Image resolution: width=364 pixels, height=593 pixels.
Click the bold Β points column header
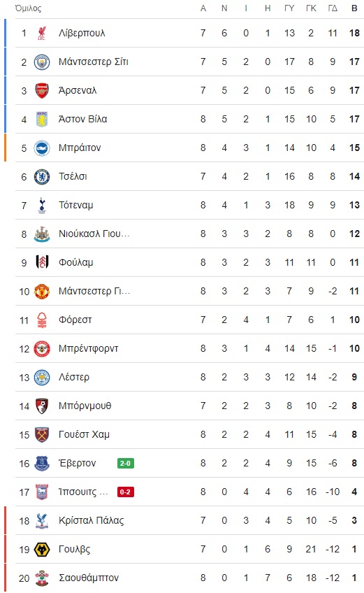click(354, 8)
